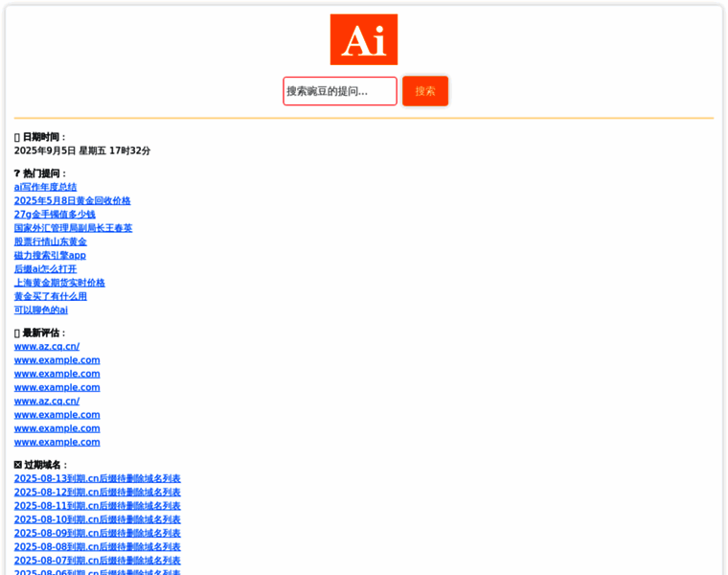Image resolution: width=728 pixels, height=575 pixels.
Task: Click the date text 2025年9月5日 星期五 17时32分
Action: (82, 150)
